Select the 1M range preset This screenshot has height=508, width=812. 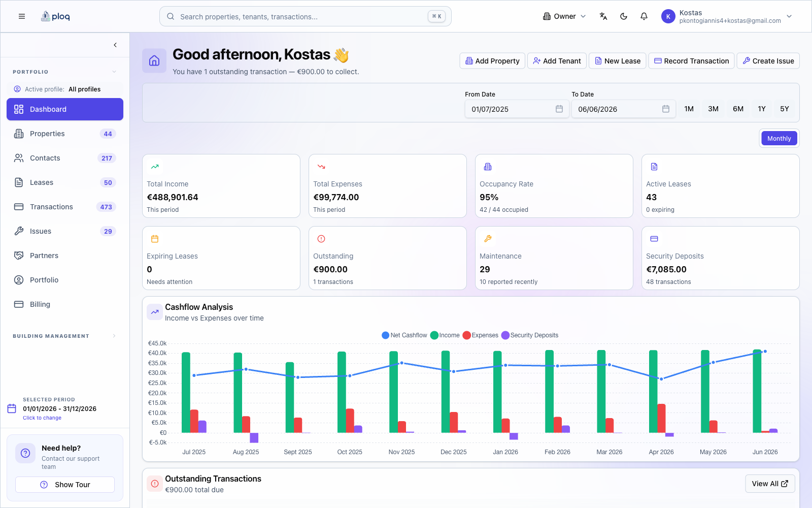(689, 109)
